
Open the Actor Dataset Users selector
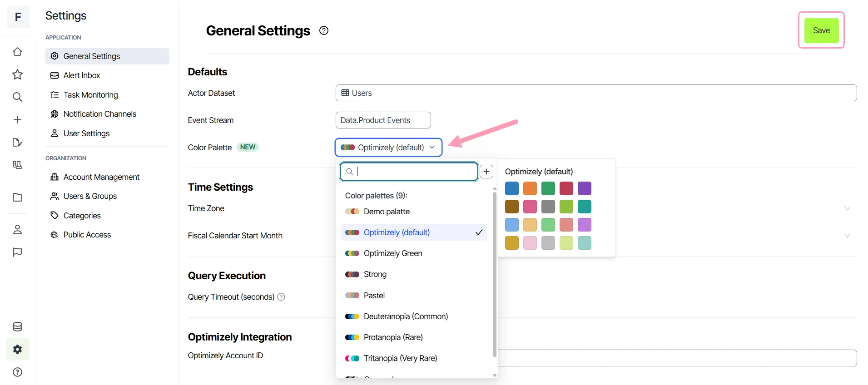point(596,93)
